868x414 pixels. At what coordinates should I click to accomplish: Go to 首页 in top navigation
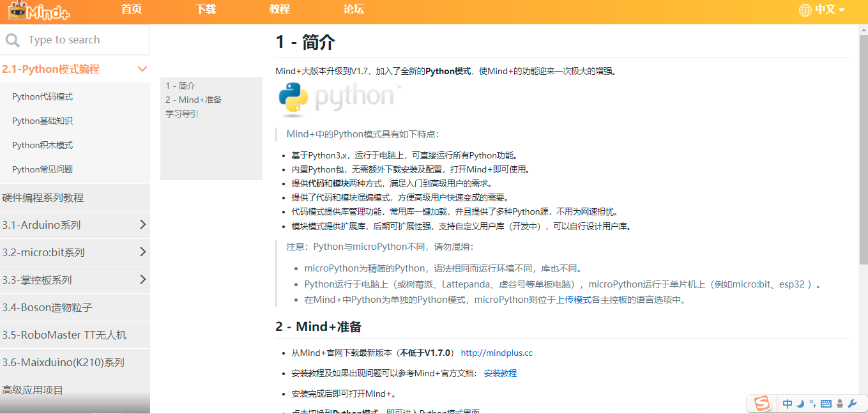click(132, 10)
